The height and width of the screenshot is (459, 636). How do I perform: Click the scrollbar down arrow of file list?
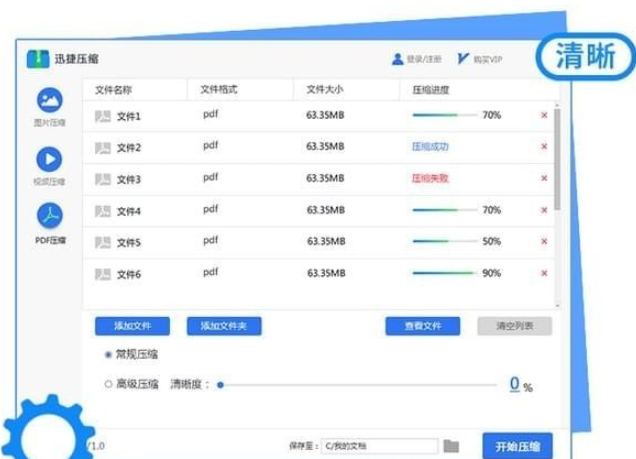click(557, 305)
